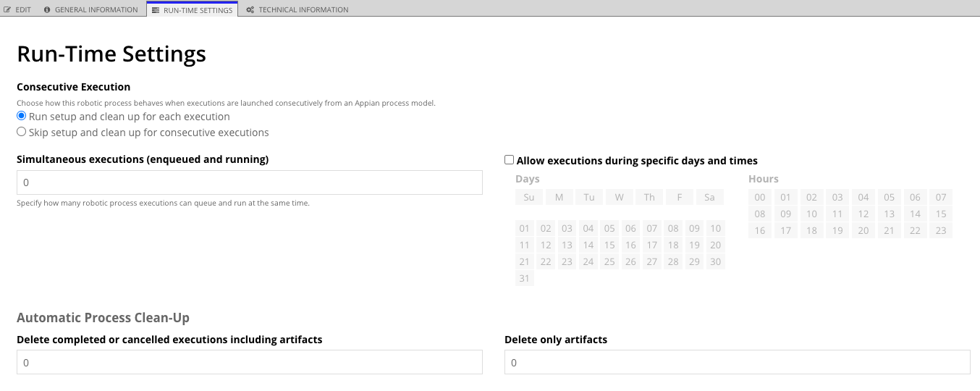980x391 pixels.
Task: Switch to the Technical Information tab
Action: tap(303, 10)
